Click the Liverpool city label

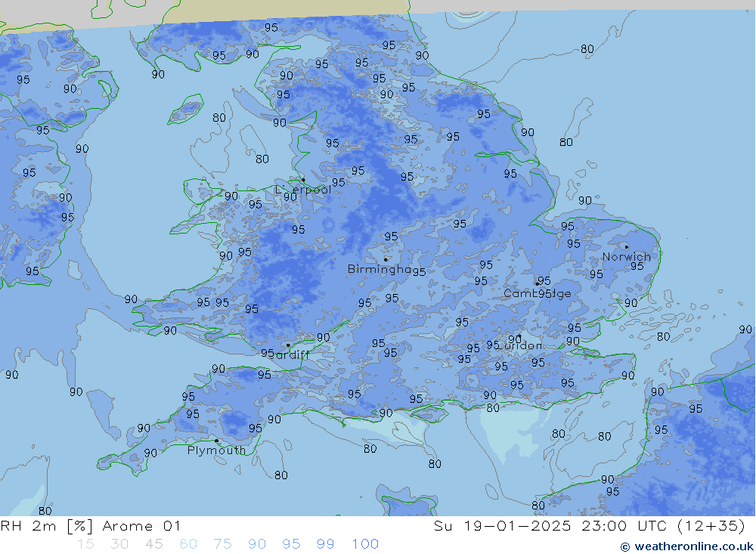[x=303, y=190]
